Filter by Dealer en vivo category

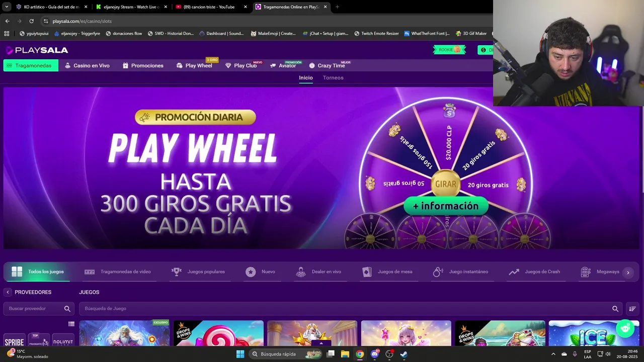coord(318,271)
